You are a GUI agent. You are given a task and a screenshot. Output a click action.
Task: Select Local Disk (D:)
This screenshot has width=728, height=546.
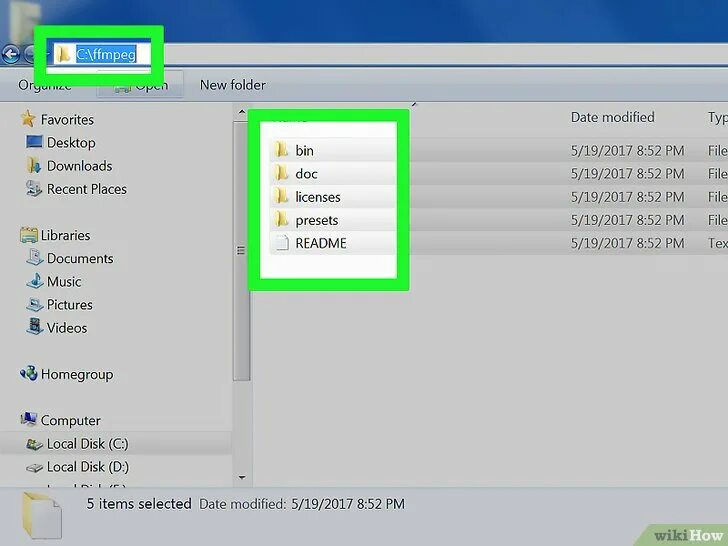(88, 467)
